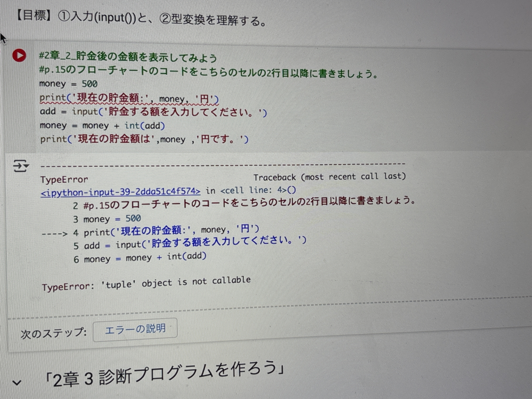Click the 【目標】 heading text at the top
This screenshot has height=399, width=532.
pos(141,18)
